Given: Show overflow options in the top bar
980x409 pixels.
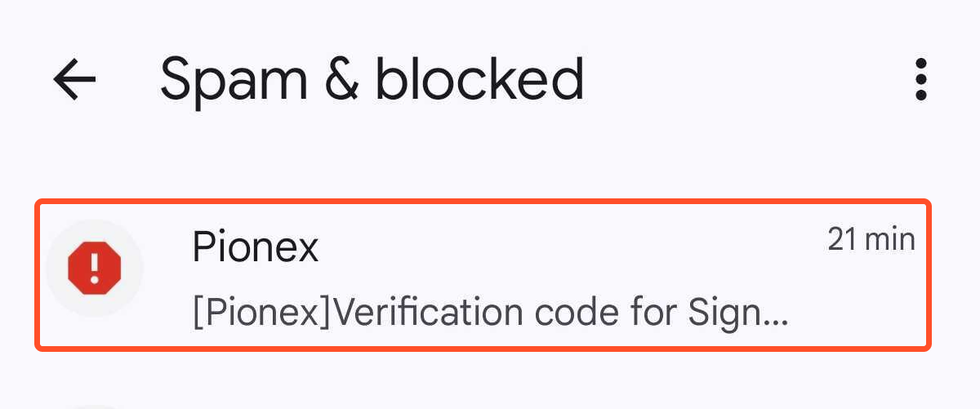Looking at the screenshot, I should click(x=921, y=79).
